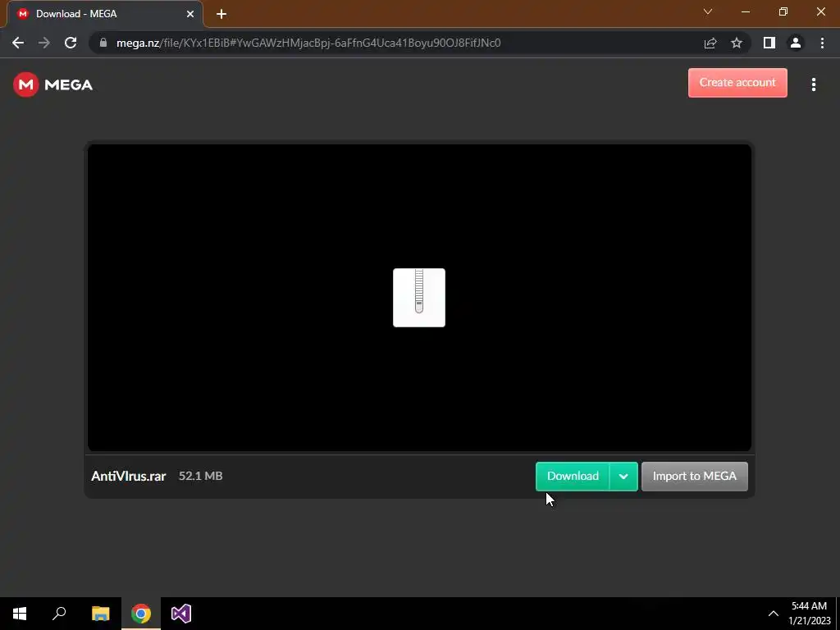
Task: Click the Chrome icon in the taskbar
Action: [x=141, y=614]
